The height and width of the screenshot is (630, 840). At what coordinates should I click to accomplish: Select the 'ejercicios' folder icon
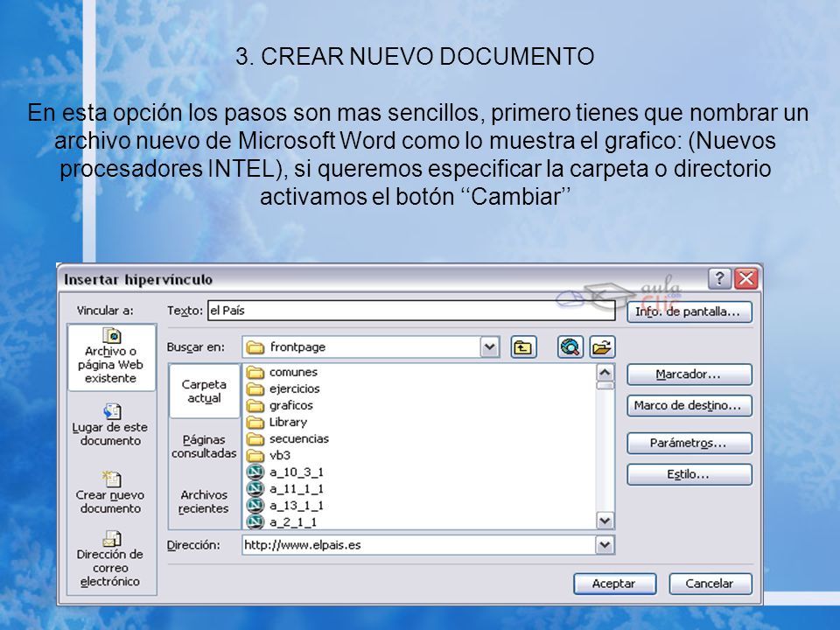tap(255, 388)
